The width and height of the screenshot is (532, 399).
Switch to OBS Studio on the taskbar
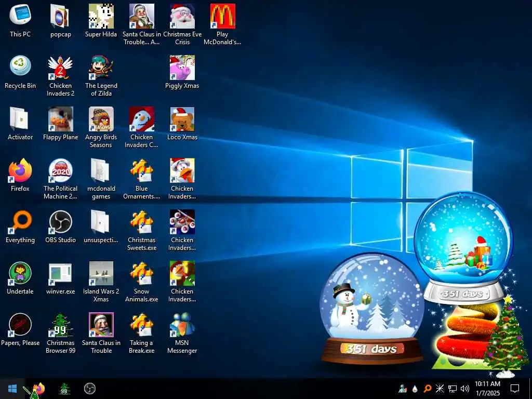tap(89, 389)
